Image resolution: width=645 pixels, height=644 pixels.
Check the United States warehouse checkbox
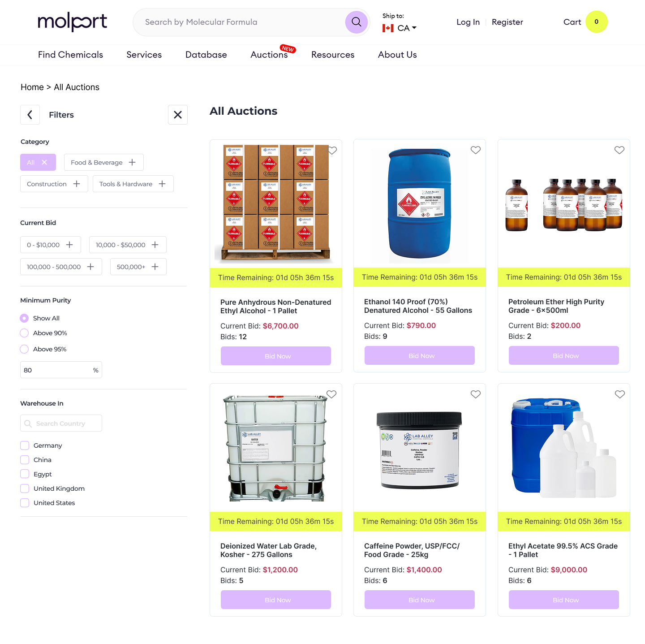[25, 503]
